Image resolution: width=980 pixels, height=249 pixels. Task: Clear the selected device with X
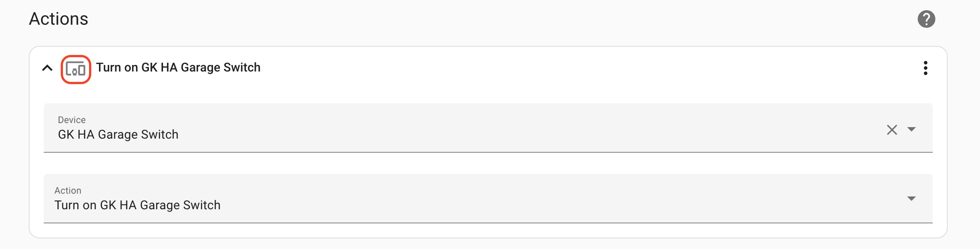(x=892, y=130)
